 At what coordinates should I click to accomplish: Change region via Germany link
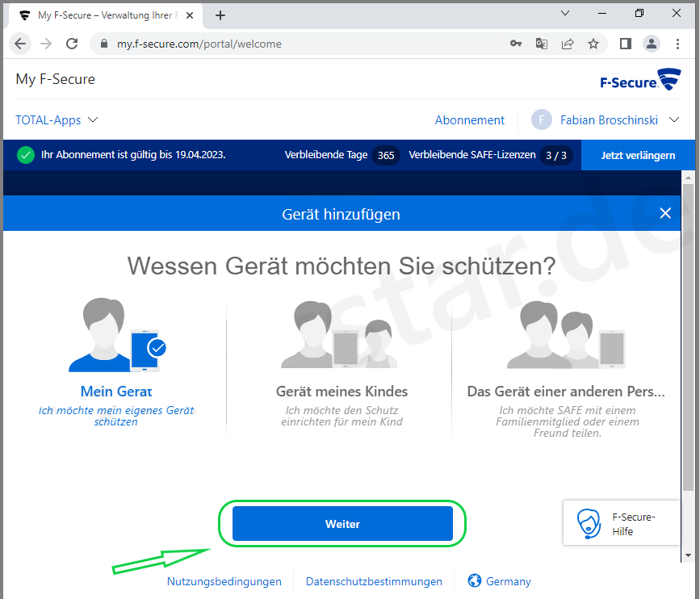[x=509, y=581]
